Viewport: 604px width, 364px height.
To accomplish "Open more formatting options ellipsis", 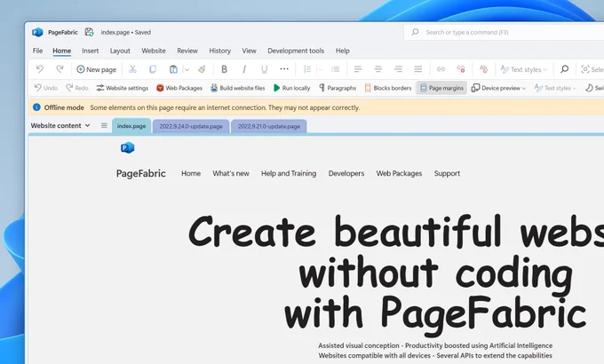I will click(x=284, y=69).
